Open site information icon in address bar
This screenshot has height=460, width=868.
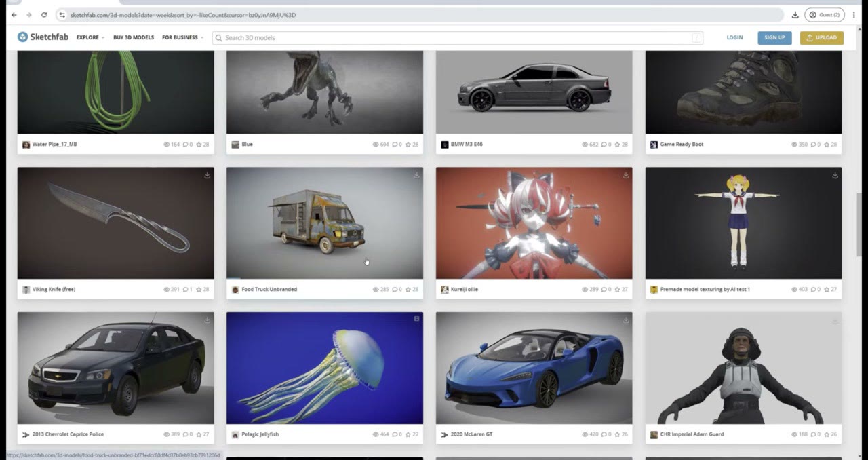coord(62,14)
